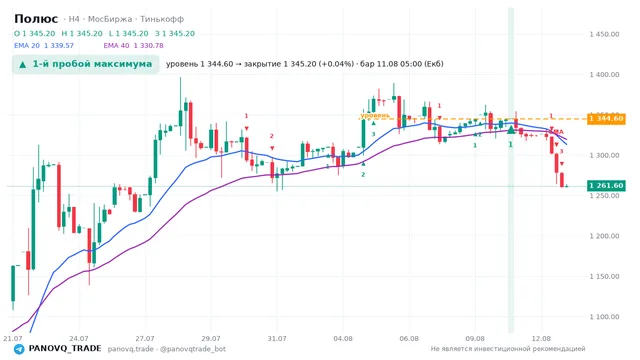The width and height of the screenshot is (640, 360).
Task: Open the panovq.trade link
Action: point(131,349)
